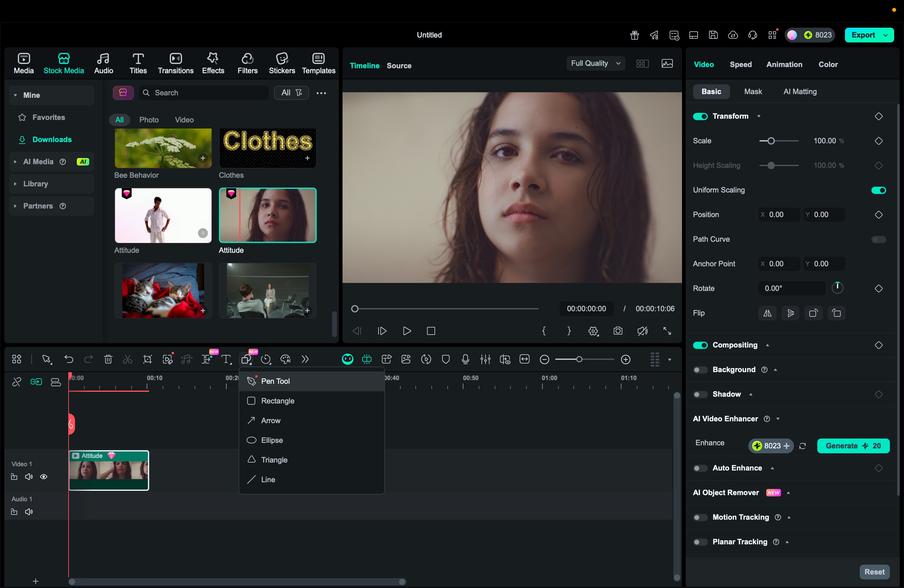Open the Full Quality dropdown

(x=595, y=63)
